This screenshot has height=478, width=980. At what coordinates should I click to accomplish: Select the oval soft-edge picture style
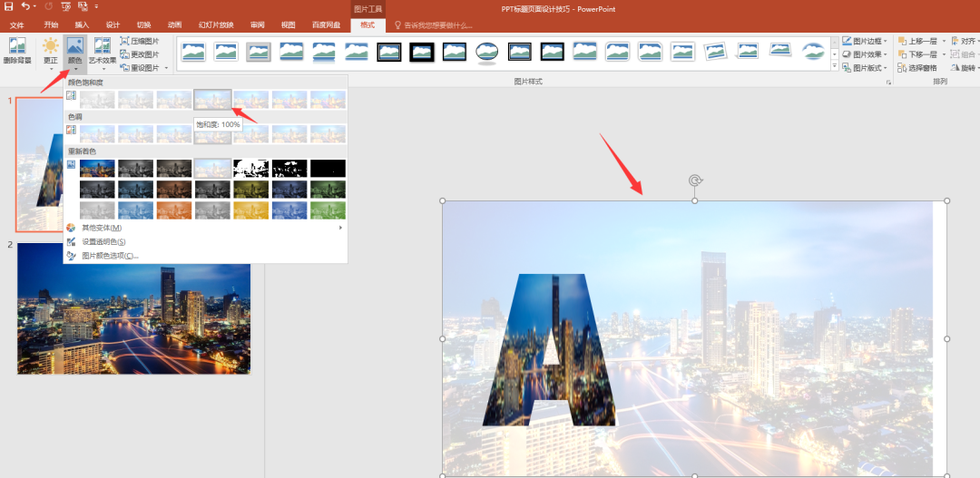[x=487, y=53]
